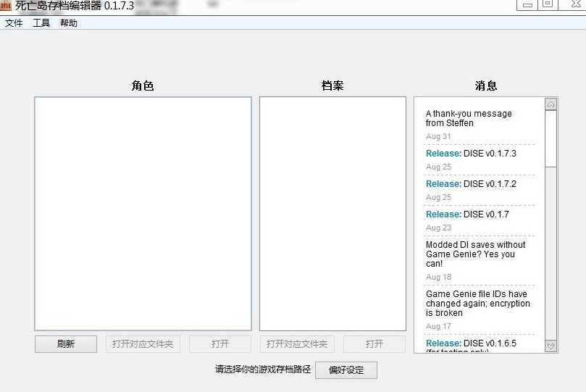Maximize the window
Image resolution: width=586 pixels, height=392 pixels.
(x=548, y=4)
